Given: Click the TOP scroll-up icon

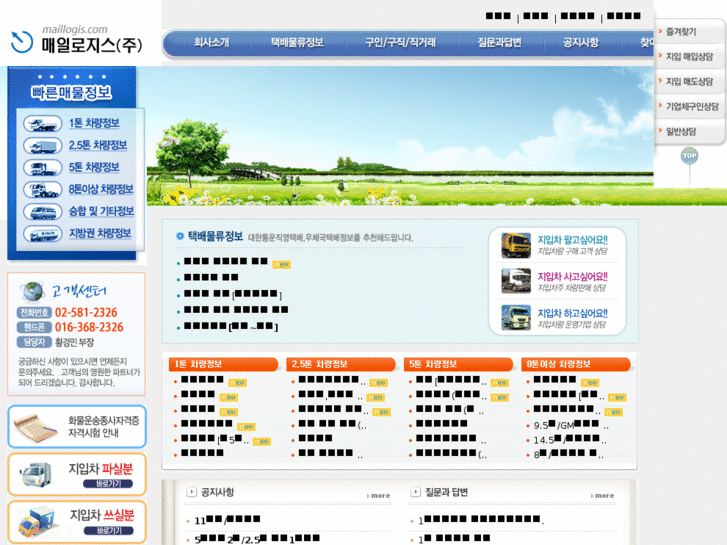Looking at the screenshot, I should click(689, 155).
